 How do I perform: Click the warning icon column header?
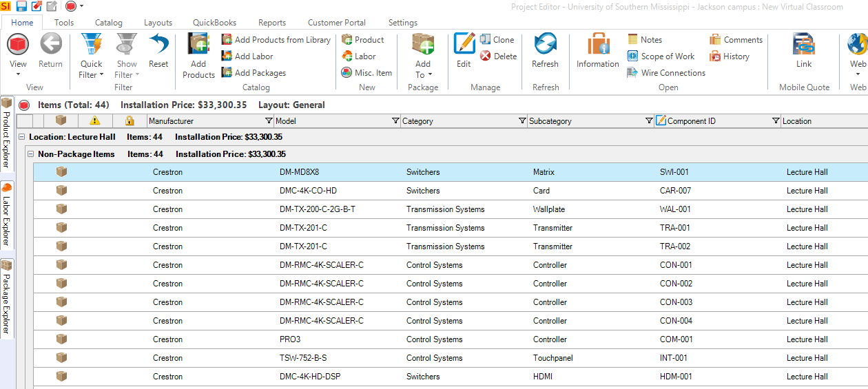(95, 121)
